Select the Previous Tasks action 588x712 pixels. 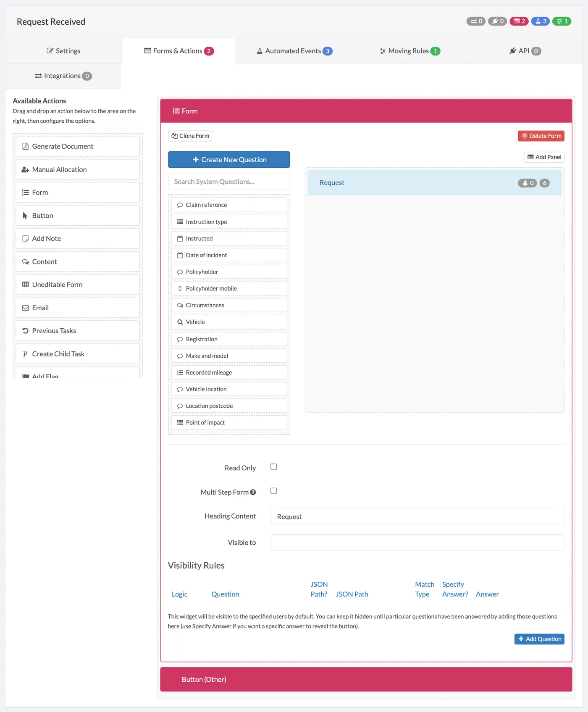pos(78,331)
